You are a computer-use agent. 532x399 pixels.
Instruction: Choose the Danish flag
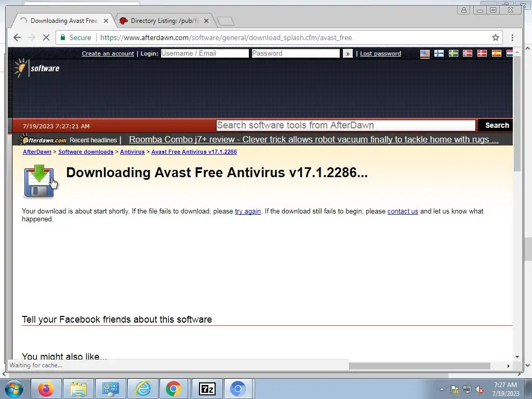[482, 54]
